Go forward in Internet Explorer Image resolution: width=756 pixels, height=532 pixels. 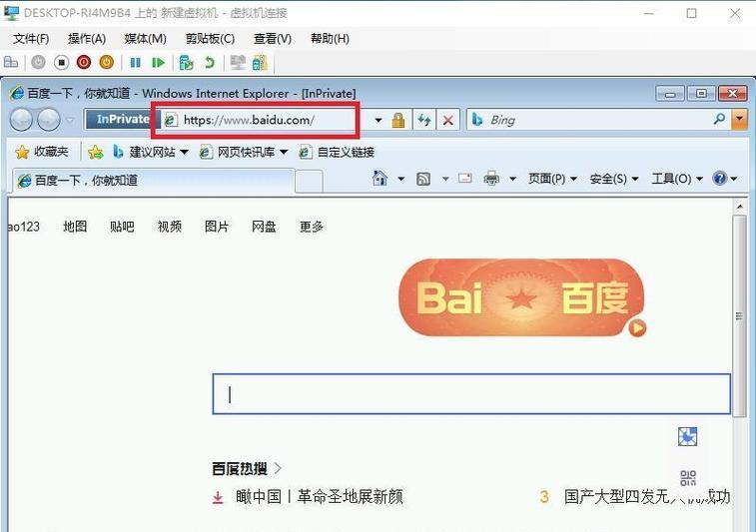point(49,120)
